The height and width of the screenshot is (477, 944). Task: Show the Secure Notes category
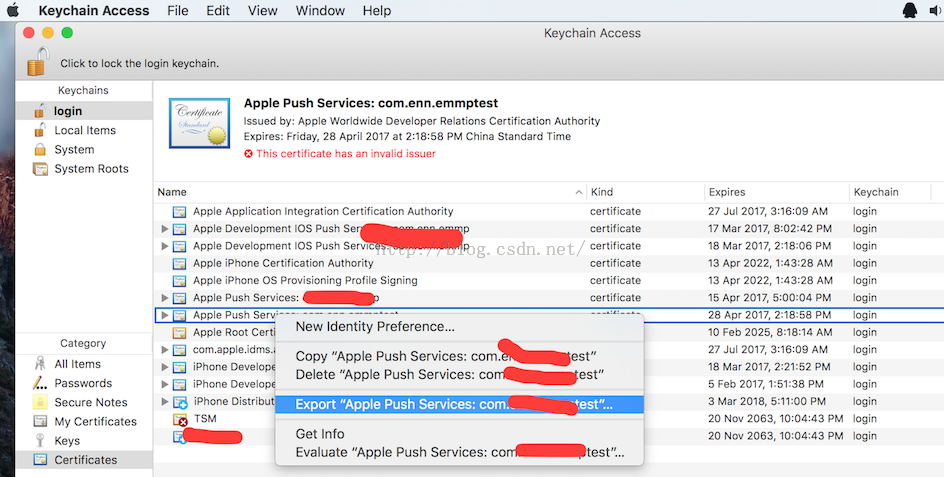click(90, 402)
